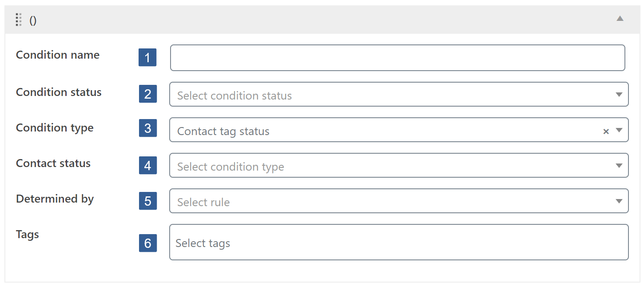Click the blue numbered badge 5

[147, 201]
